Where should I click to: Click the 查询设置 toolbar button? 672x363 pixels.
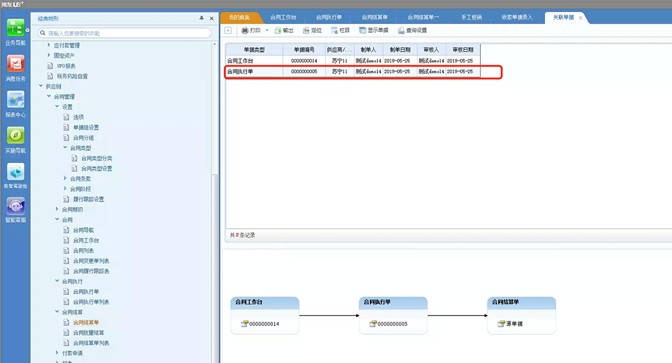413,30
